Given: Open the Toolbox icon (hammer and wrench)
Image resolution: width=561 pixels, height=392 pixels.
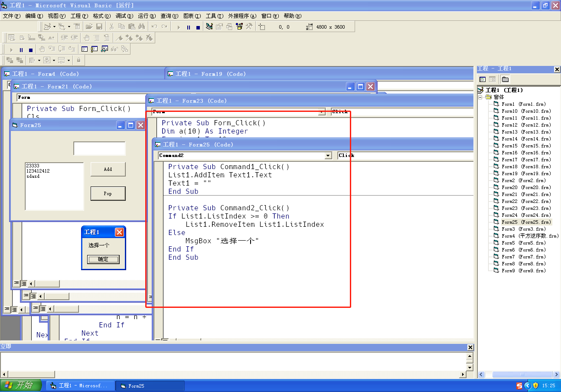Looking at the screenshot, I should click(x=249, y=26).
